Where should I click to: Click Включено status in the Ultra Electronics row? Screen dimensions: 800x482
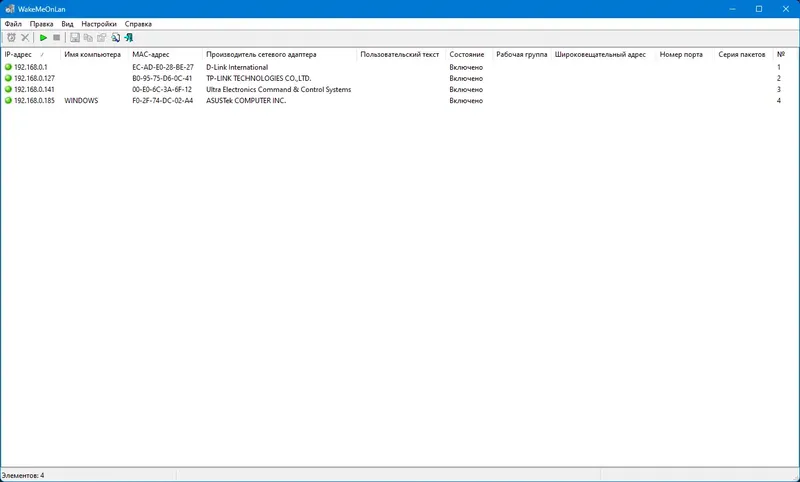click(466, 90)
